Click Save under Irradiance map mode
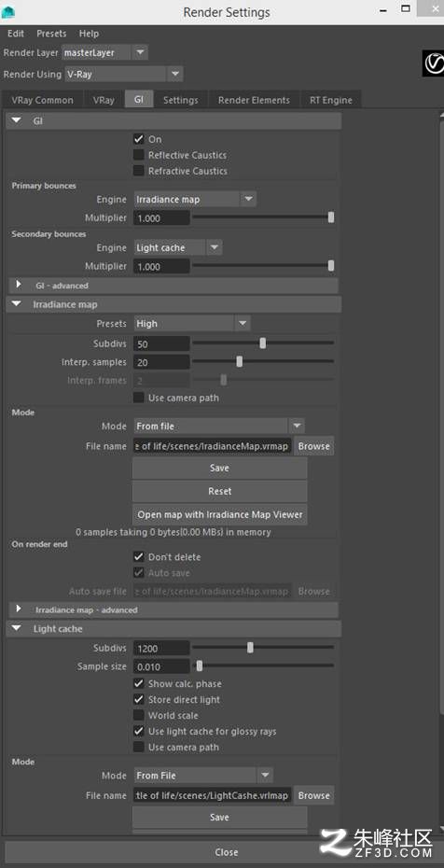This screenshot has width=444, height=868. (x=219, y=469)
